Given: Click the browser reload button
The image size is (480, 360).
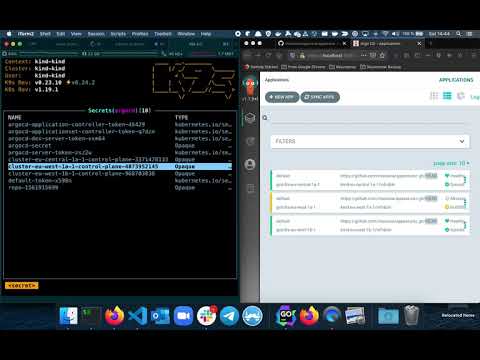Looking at the screenshot, I should [269, 55].
